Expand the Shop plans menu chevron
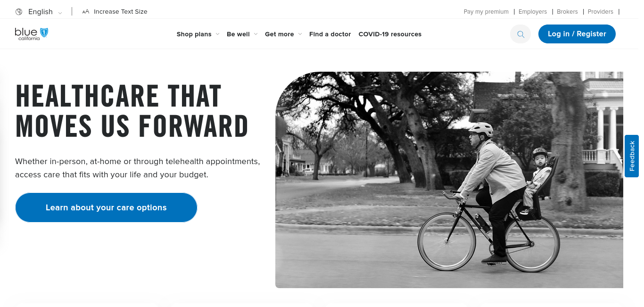 (217, 34)
